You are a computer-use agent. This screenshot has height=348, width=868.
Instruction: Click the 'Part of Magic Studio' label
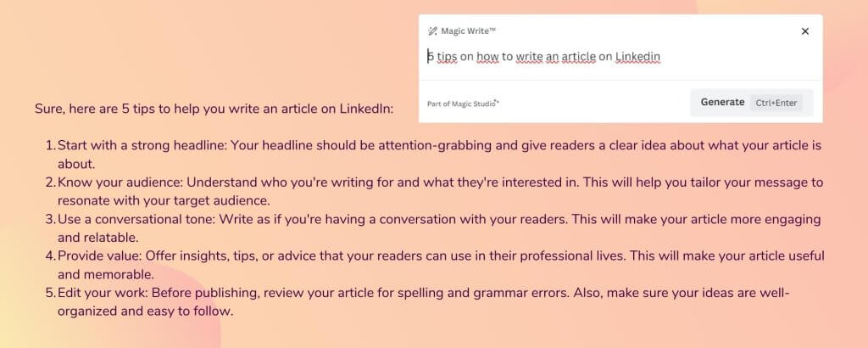[x=463, y=104]
